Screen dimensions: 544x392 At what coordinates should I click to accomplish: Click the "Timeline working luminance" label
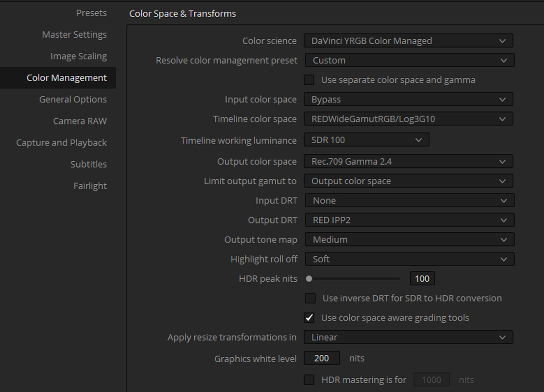tap(239, 140)
